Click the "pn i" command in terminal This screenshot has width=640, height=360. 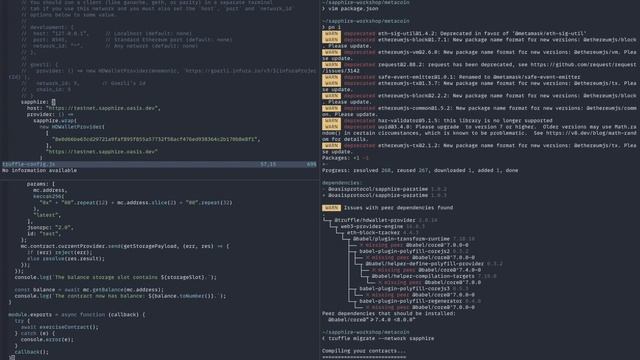point(334,27)
